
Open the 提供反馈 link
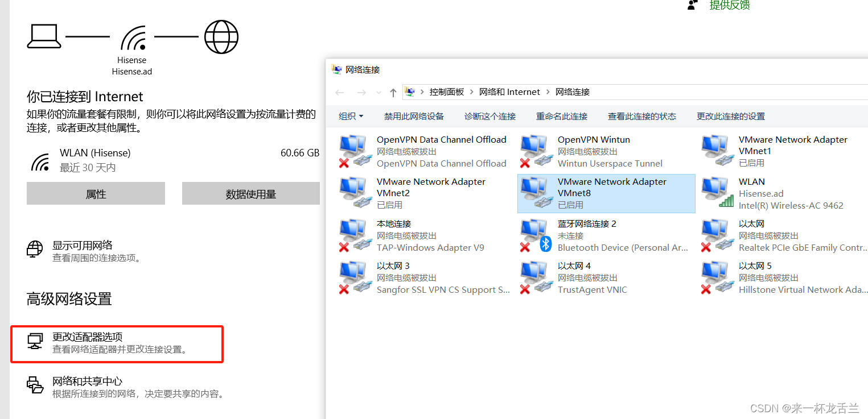point(730,5)
